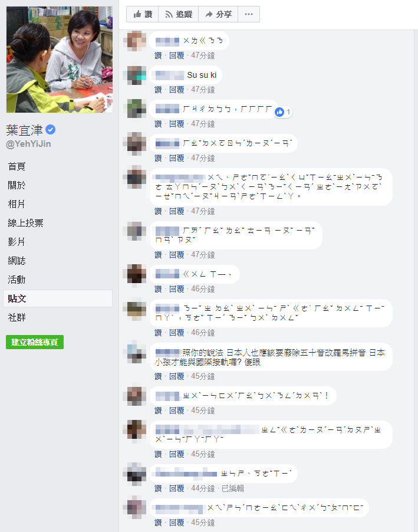The width and height of the screenshot is (418, 532).
Task: Click 讚 under the 日本人 comment
Action: click(158, 377)
